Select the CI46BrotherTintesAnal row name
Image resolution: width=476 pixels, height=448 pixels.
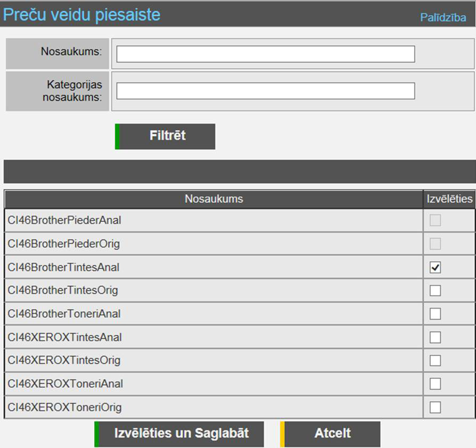coord(63,268)
